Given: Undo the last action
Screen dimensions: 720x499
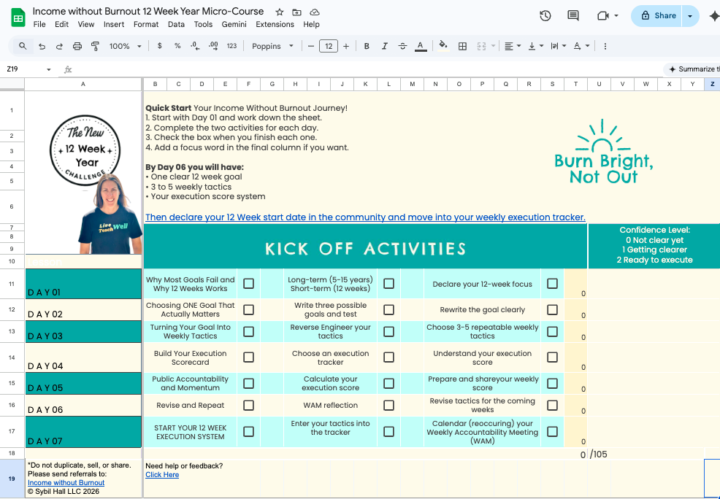Looking at the screenshot, I should pos(42,46).
